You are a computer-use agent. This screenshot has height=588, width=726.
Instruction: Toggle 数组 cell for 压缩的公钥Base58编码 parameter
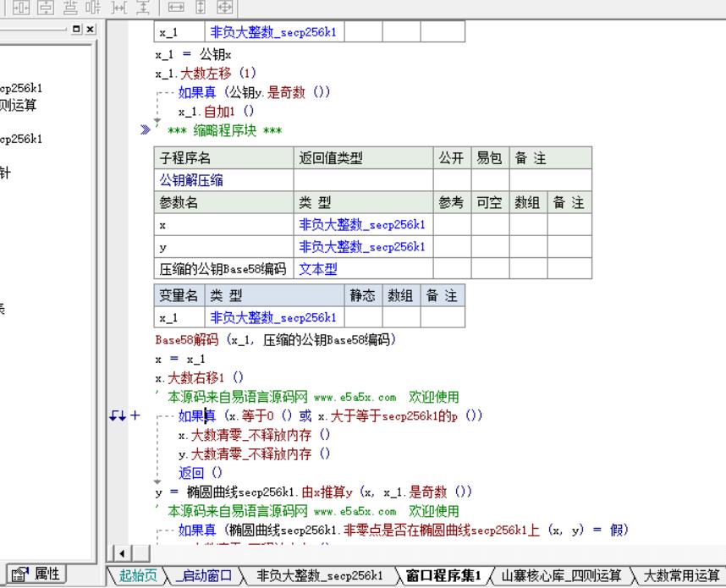pyautogui.click(x=528, y=268)
